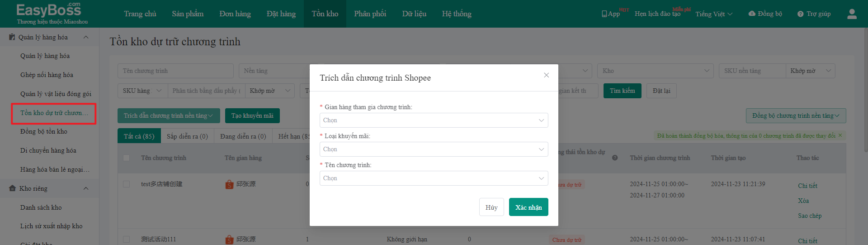868x245 pixels.
Task: Open Đồng bộ chương trình nền tảng dropdown
Action: (x=796, y=115)
